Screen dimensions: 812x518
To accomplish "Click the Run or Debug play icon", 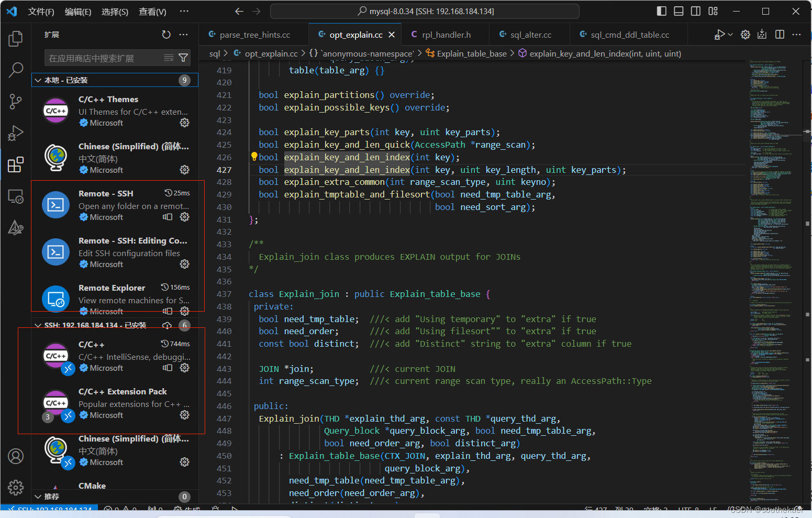I will point(720,34).
